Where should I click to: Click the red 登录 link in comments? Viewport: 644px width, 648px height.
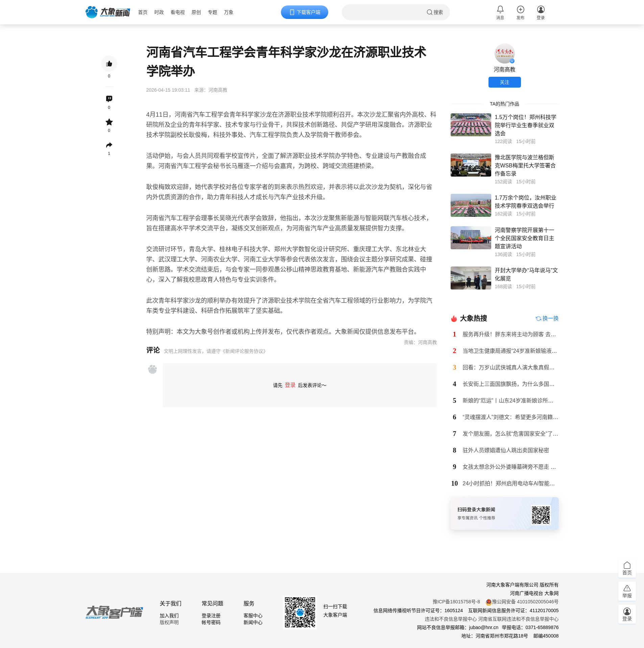pos(290,385)
